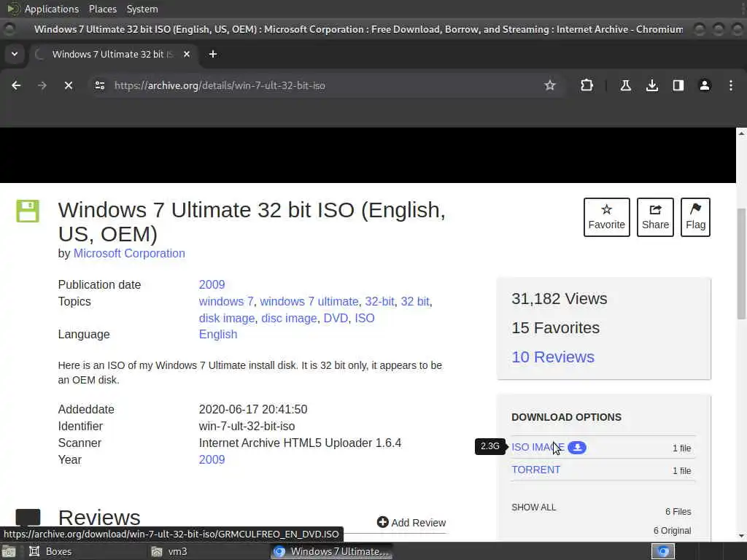
Task: Close the Windows 7 Ultimate tab
Action: (187, 54)
